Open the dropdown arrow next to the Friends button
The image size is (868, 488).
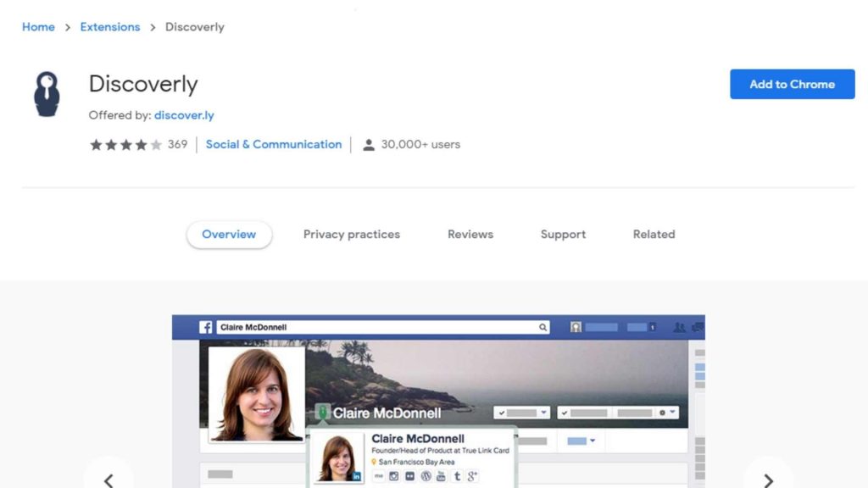[x=542, y=413]
